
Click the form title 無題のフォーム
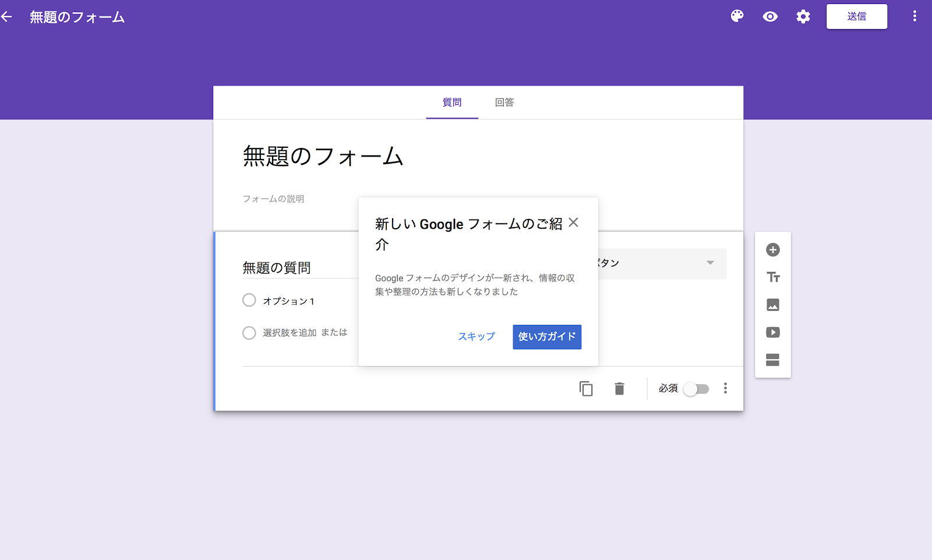click(x=323, y=156)
